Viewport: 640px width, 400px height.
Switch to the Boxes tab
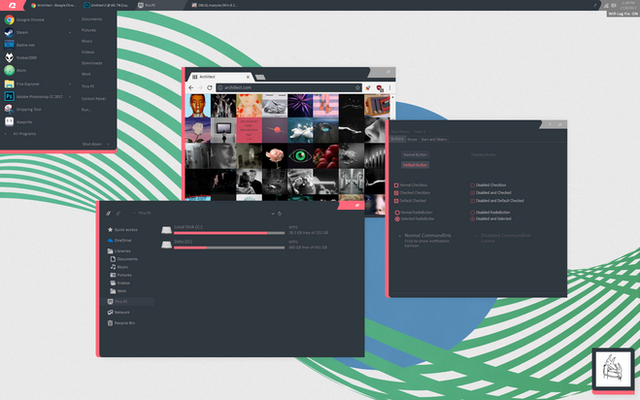pos(412,139)
